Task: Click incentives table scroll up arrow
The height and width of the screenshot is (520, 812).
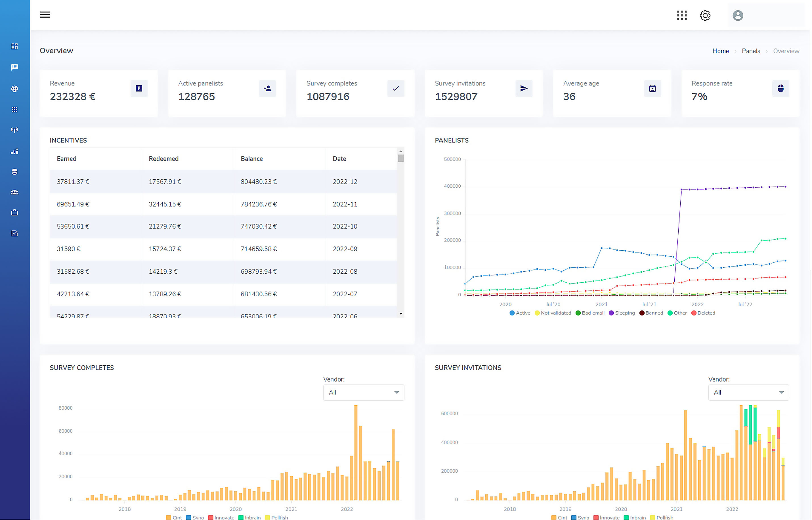Action: (401, 151)
